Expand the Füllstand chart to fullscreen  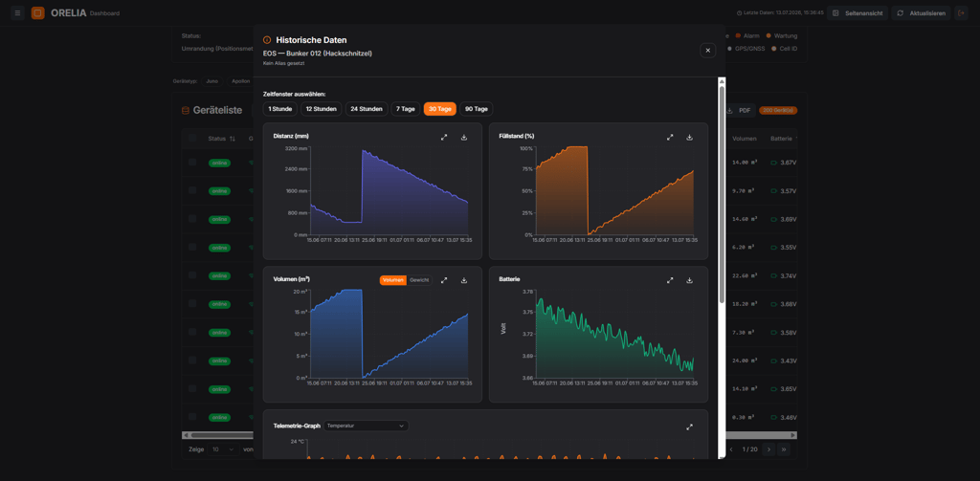[x=669, y=138]
